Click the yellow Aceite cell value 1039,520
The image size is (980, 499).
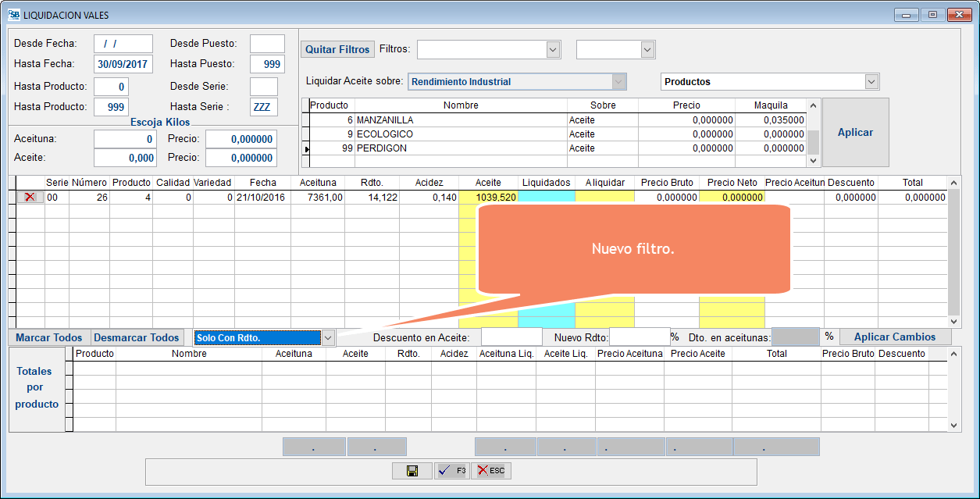point(488,198)
